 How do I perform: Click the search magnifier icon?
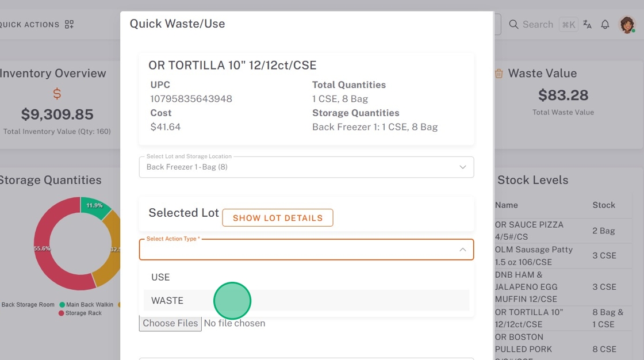[513, 24]
